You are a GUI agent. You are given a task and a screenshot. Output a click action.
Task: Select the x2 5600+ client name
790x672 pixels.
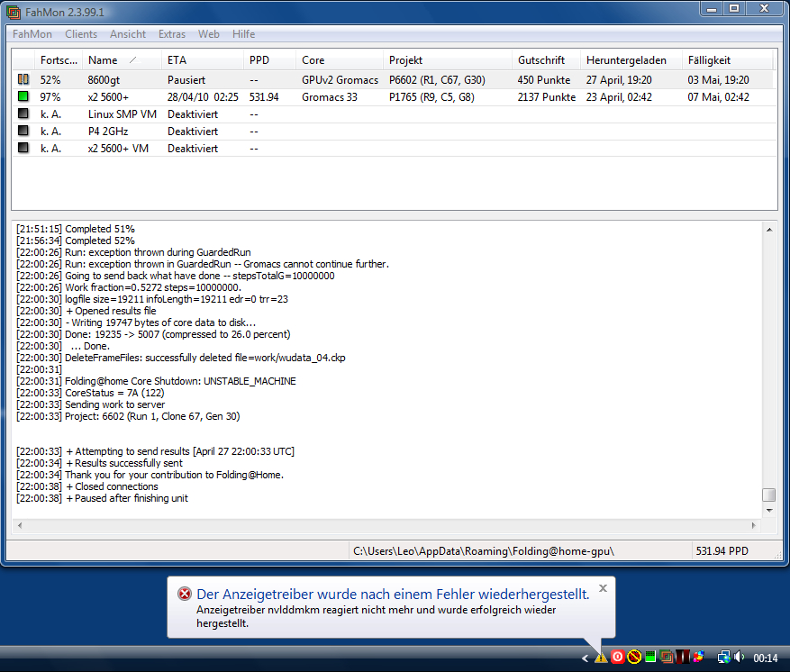point(108,96)
